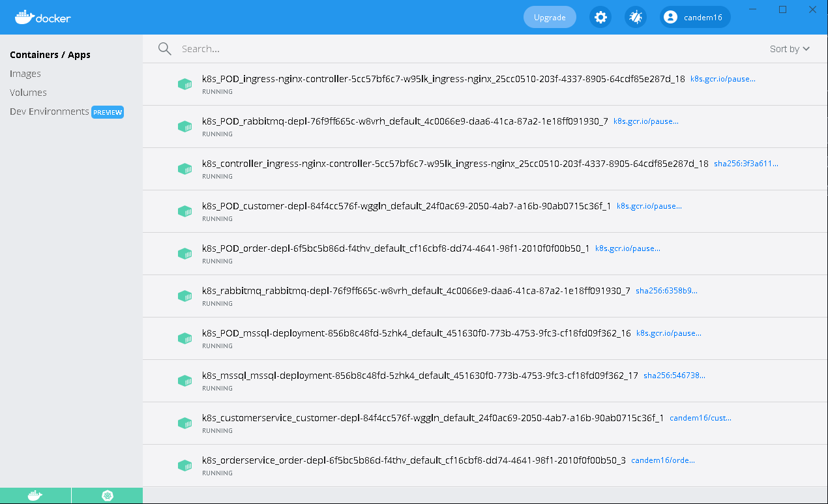Click container icon for k8s_rabbitmq_rabbitmq-depl
The width and height of the screenshot is (828, 504).
point(185,296)
